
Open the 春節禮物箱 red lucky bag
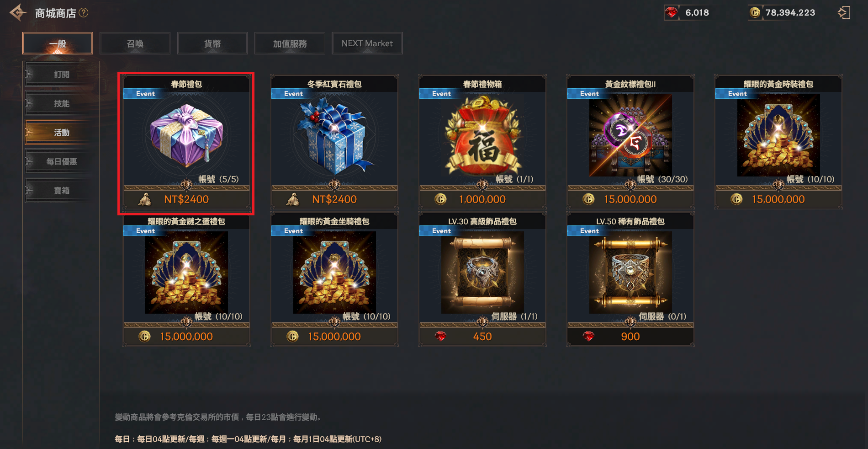click(x=482, y=137)
